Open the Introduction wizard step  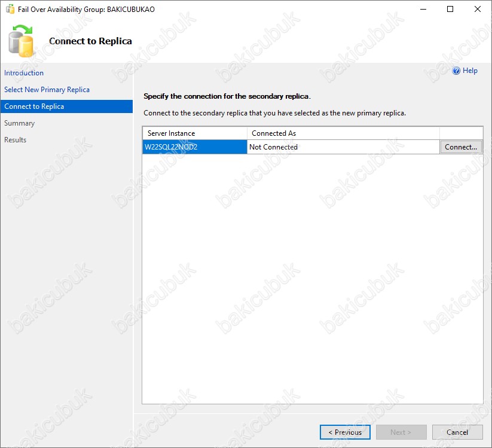pyautogui.click(x=24, y=73)
